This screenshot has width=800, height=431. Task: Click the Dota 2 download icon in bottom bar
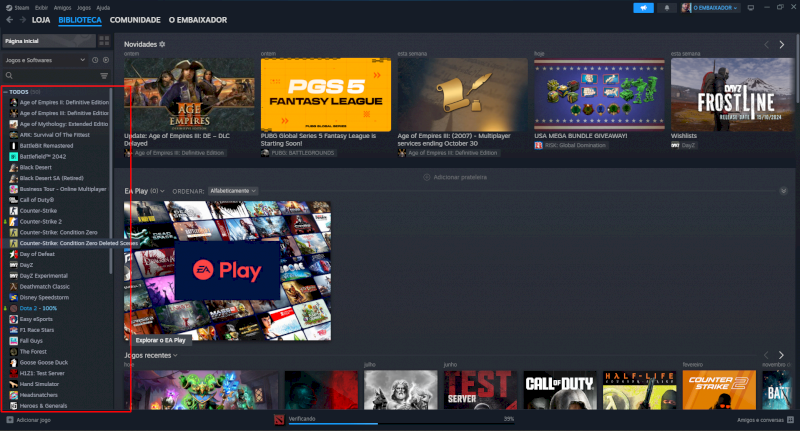click(279, 420)
